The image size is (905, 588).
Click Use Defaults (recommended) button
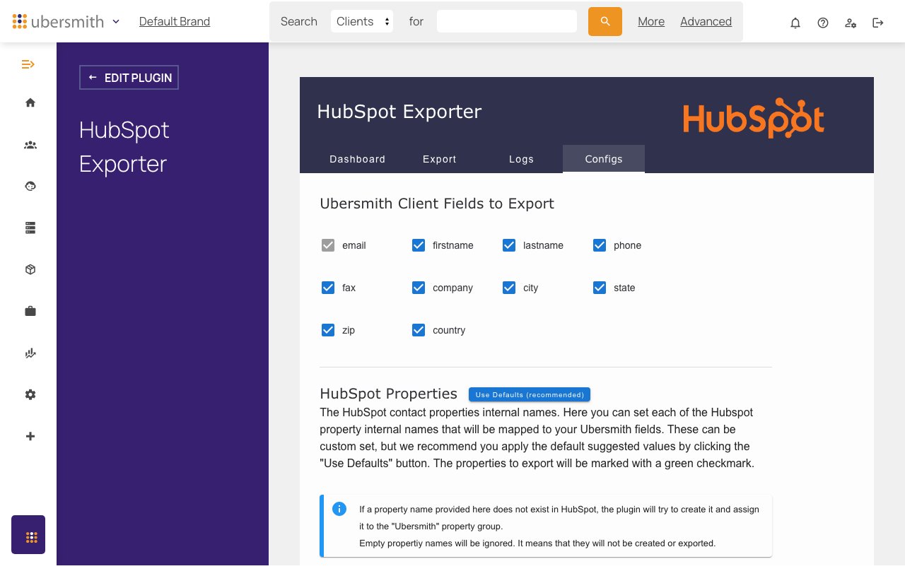tap(530, 394)
